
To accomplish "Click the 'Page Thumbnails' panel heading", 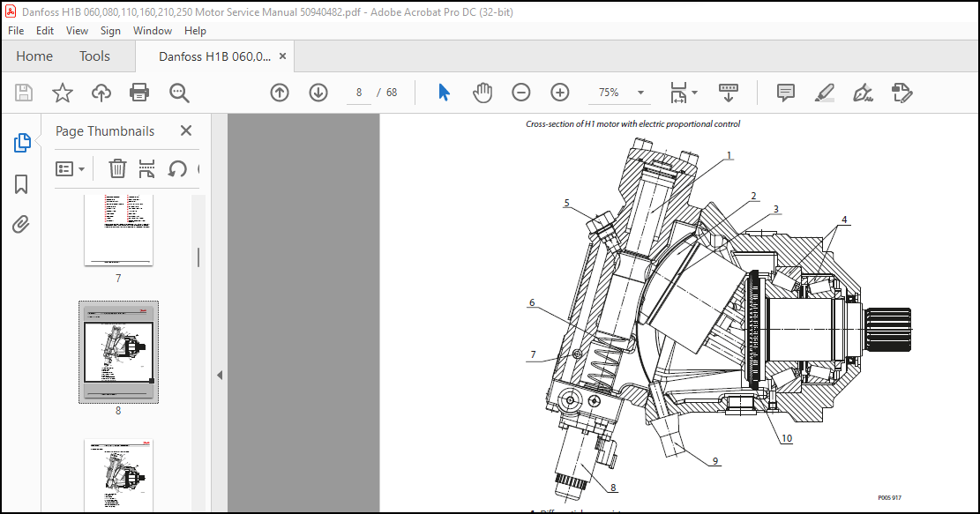I will click(105, 131).
